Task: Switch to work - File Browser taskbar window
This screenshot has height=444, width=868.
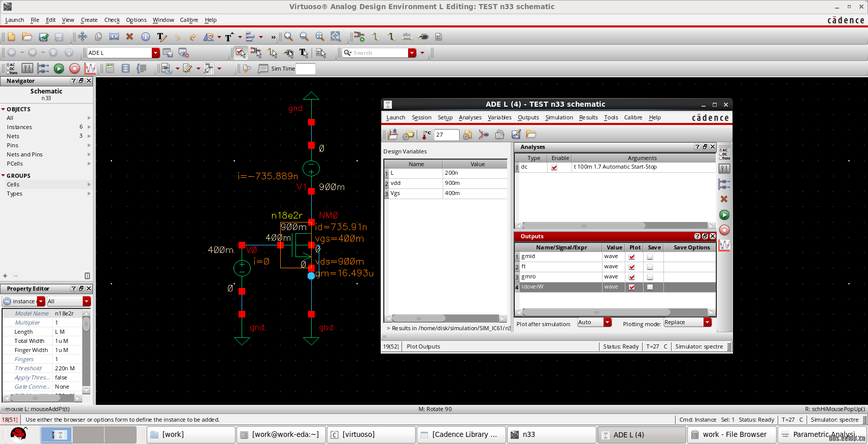Action: coord(731,435)
